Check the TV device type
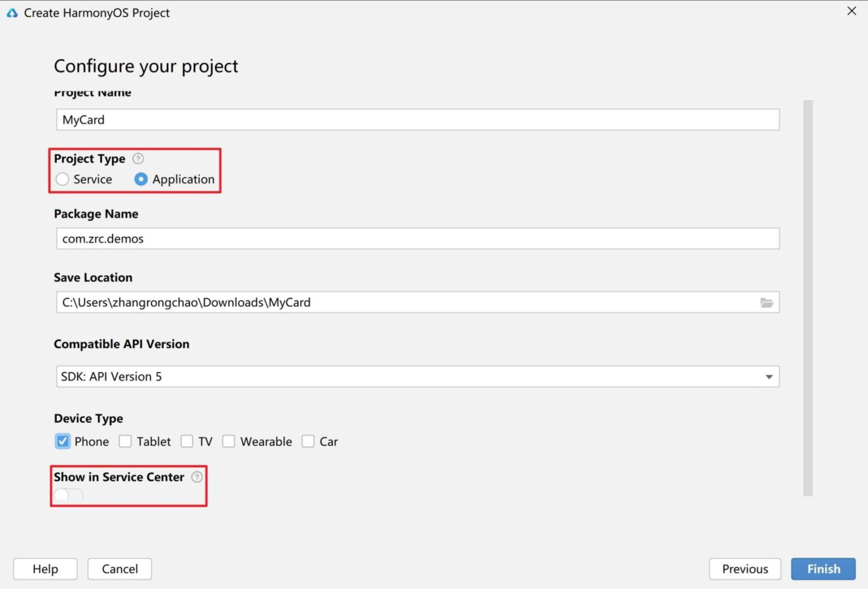The width and height of the screenshot is (868, 589). (186, 442)
